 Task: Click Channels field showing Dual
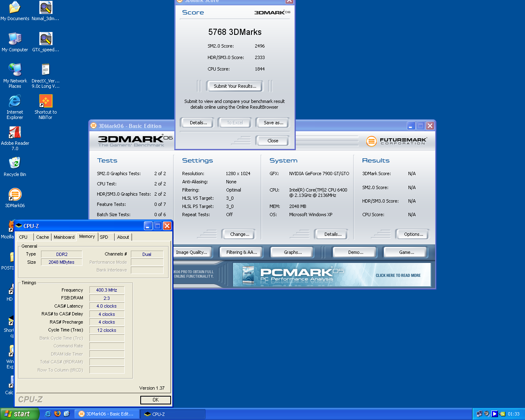[x=147, y=254]
